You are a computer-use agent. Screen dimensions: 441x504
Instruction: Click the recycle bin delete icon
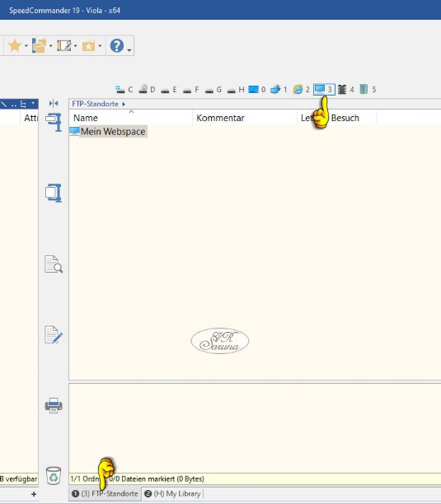(54, 476)
